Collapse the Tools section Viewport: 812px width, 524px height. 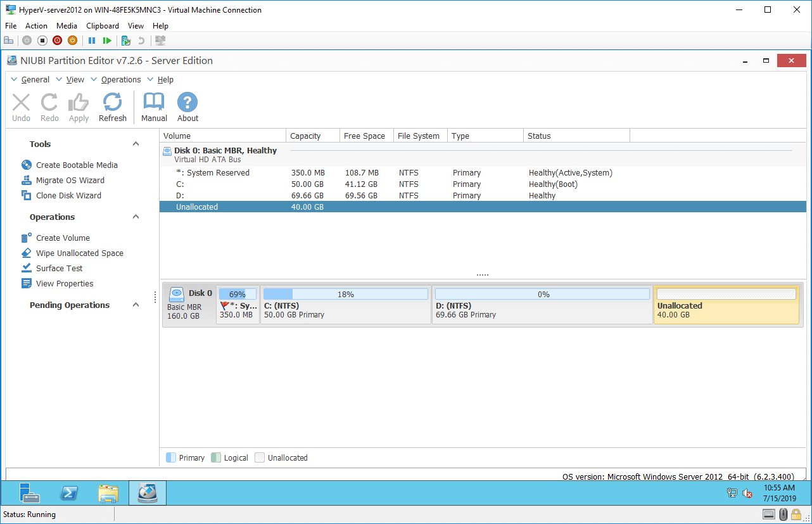coord(136,144)
